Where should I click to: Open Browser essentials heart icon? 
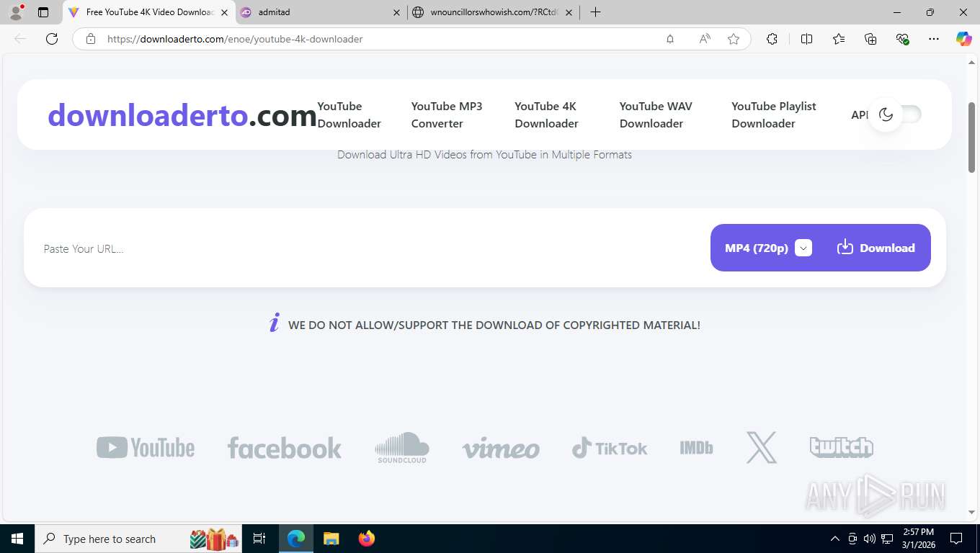click(902, 39)
